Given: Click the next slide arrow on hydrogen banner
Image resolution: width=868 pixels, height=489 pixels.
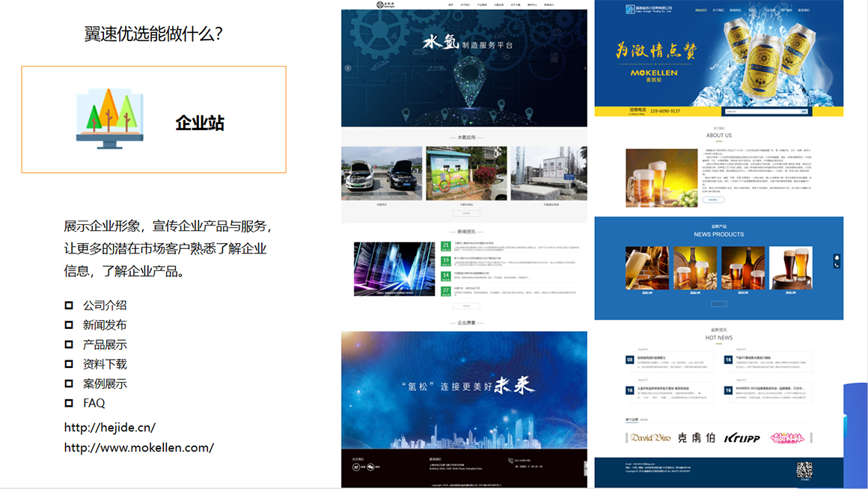Looking at the screenshot, I should click(x=584, y=68).
